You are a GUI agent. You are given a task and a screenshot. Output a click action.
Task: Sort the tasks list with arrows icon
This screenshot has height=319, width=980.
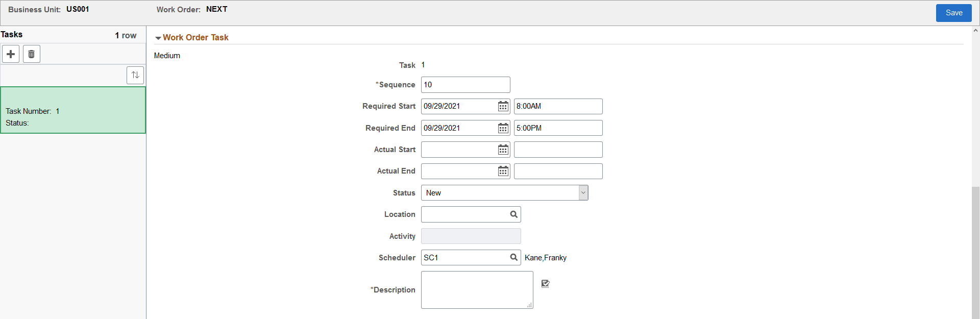(x=135, y=75)
